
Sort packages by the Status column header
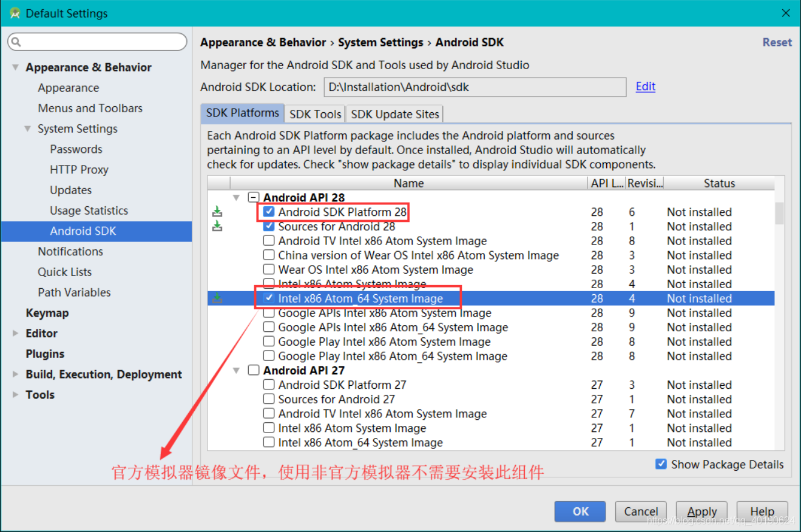pos(719,183)
